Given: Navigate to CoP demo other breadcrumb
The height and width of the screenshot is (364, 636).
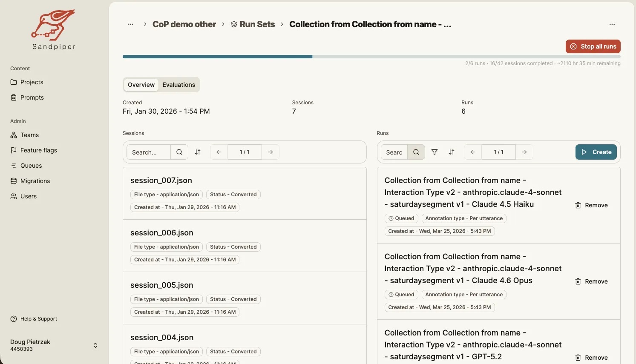Looking at the screenshot, I should [184, 24].
